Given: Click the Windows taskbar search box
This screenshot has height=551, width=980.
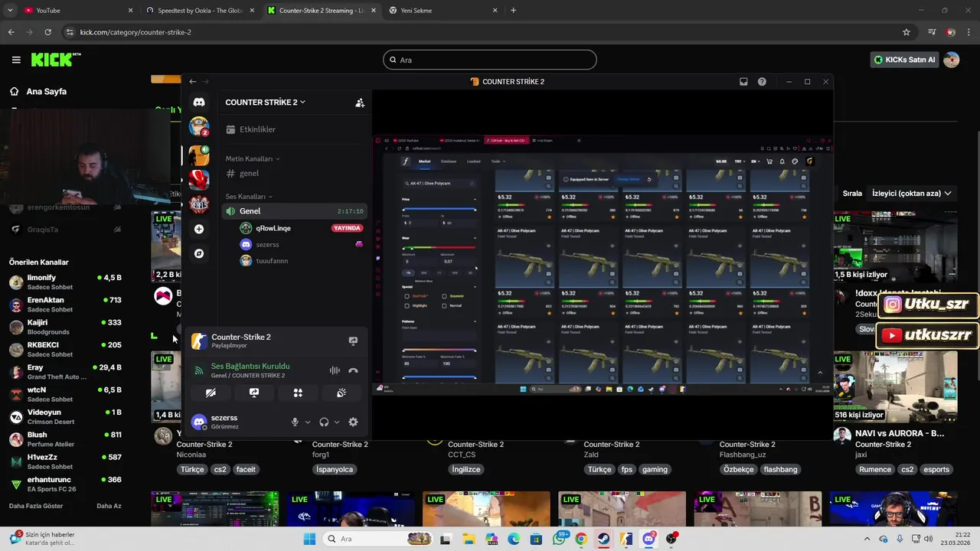Looking at the screenshot, I should click(378, 539).
